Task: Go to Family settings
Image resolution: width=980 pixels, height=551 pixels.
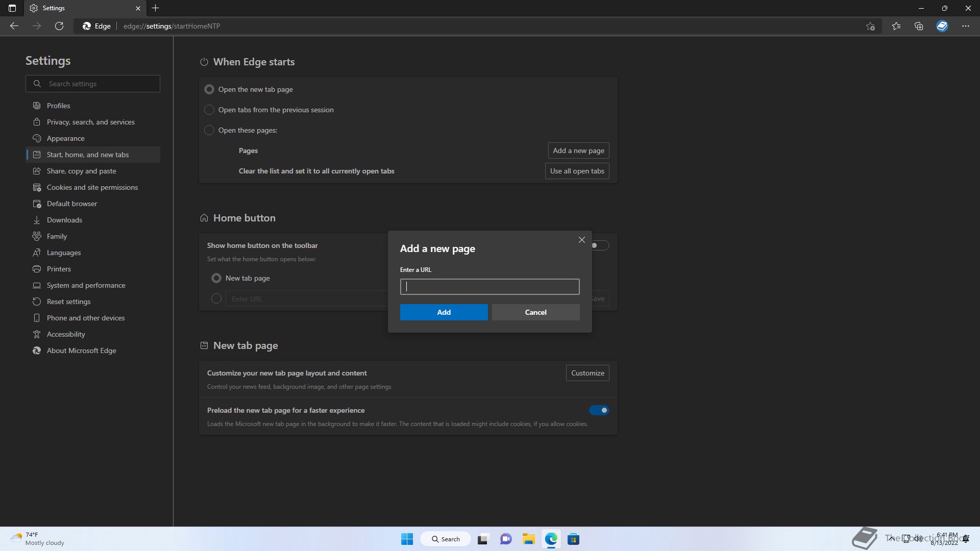Action: click(x=93, y=236)
